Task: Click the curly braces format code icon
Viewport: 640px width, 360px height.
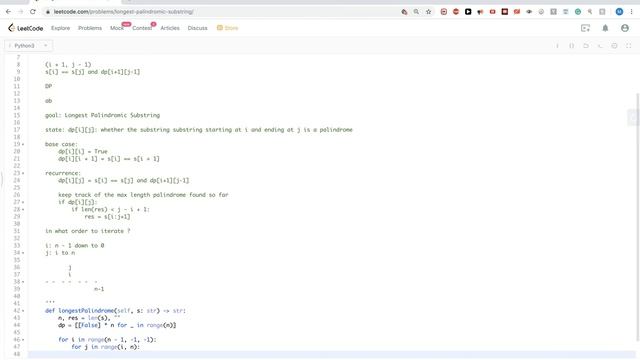Action: (x=572, y=46)
